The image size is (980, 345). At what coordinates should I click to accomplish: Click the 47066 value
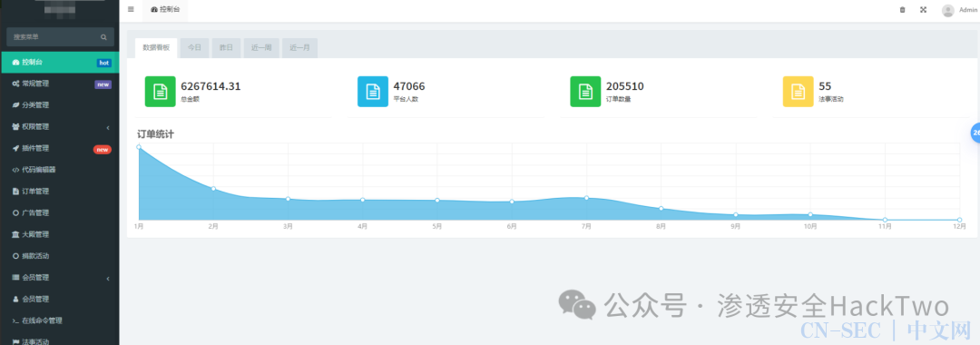[409, 86]
